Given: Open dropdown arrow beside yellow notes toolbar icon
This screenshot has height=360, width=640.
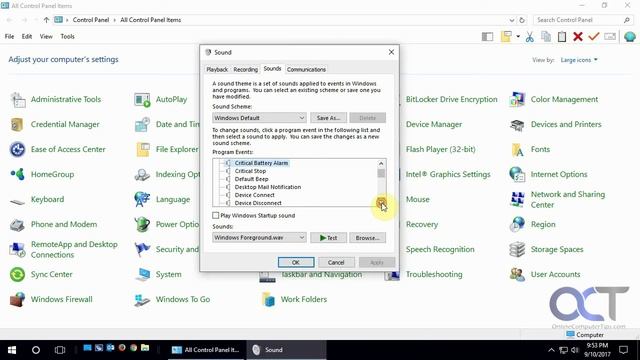Looking at the screenshot, I should pyautogui.click(x=518, y=37).
